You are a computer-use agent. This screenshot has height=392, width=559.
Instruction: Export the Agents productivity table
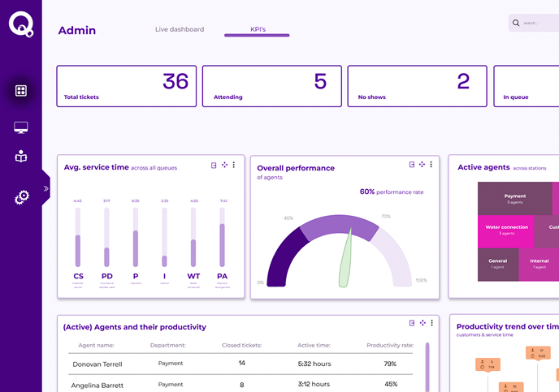412,323
